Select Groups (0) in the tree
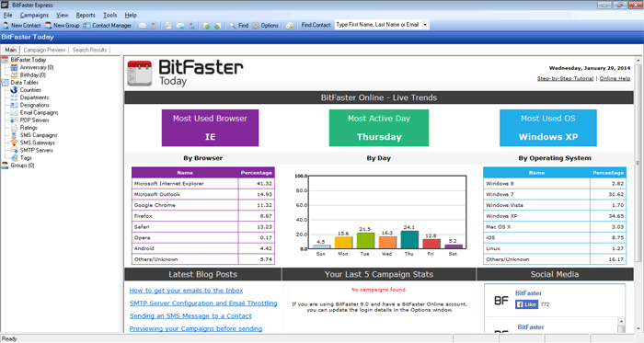This screenshot has height=343, width=644. [x=23, y=166]
